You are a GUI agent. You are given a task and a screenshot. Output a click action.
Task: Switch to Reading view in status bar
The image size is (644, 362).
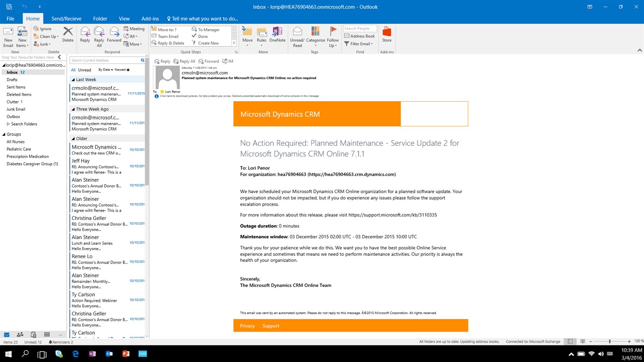tap(583, 341)
